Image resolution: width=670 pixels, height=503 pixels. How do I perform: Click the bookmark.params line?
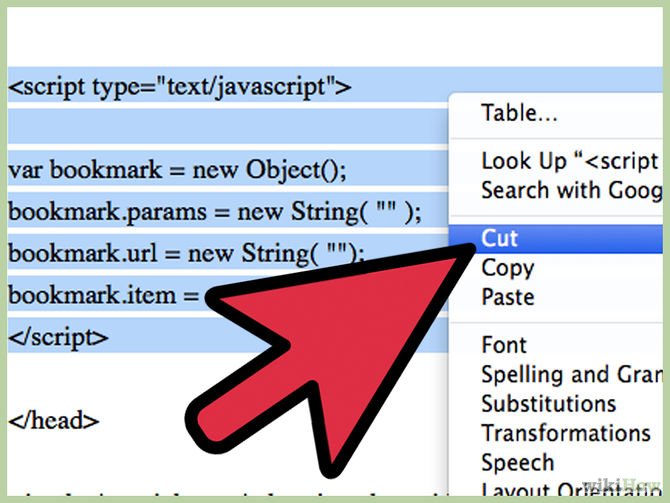pyautogui.click(x=215, y=212)
